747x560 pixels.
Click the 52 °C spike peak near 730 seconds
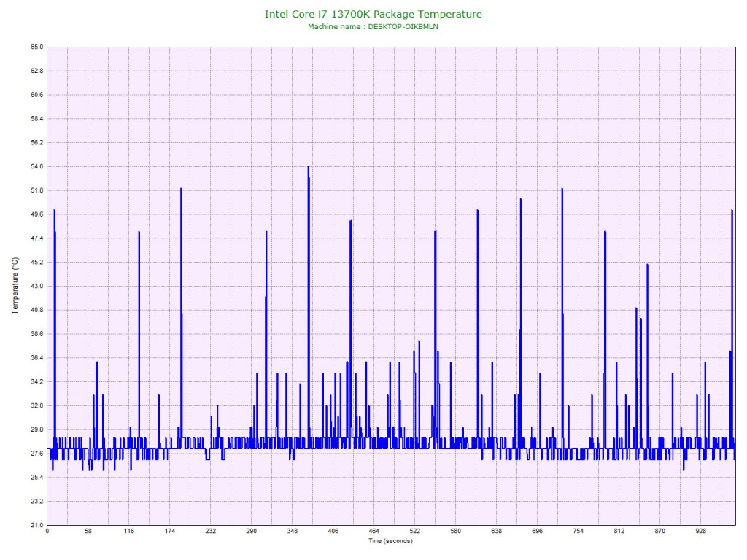coord(562,190)
